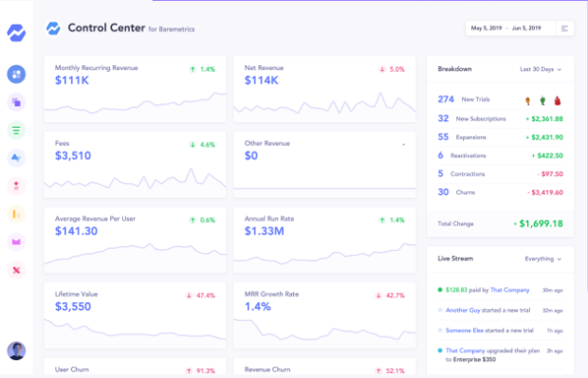Open the Control Center dashboard sidebar icon
588x378 pixels.
tap(16, 74)
